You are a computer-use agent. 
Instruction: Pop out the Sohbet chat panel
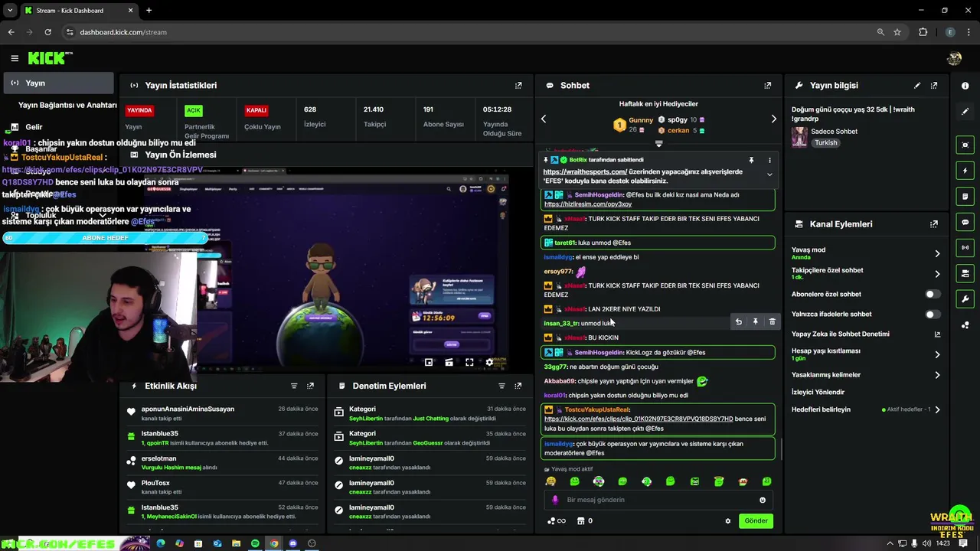[x=767, y=86]
